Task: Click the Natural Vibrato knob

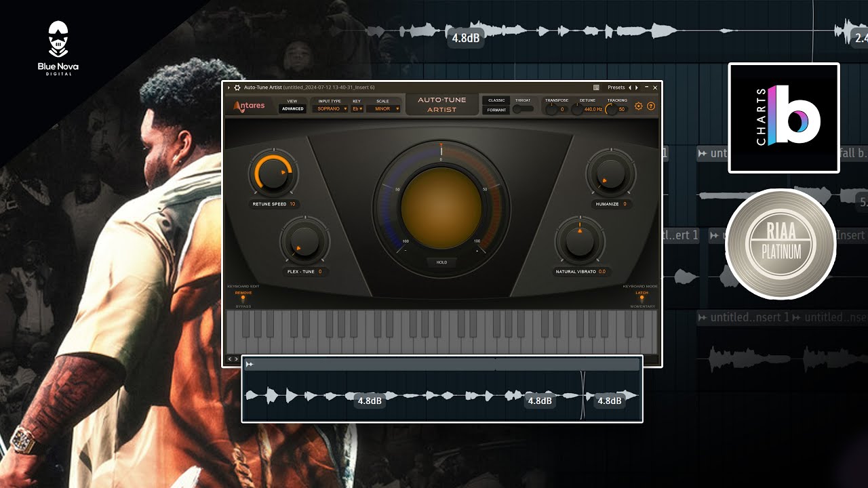Action: click(580, 241)
